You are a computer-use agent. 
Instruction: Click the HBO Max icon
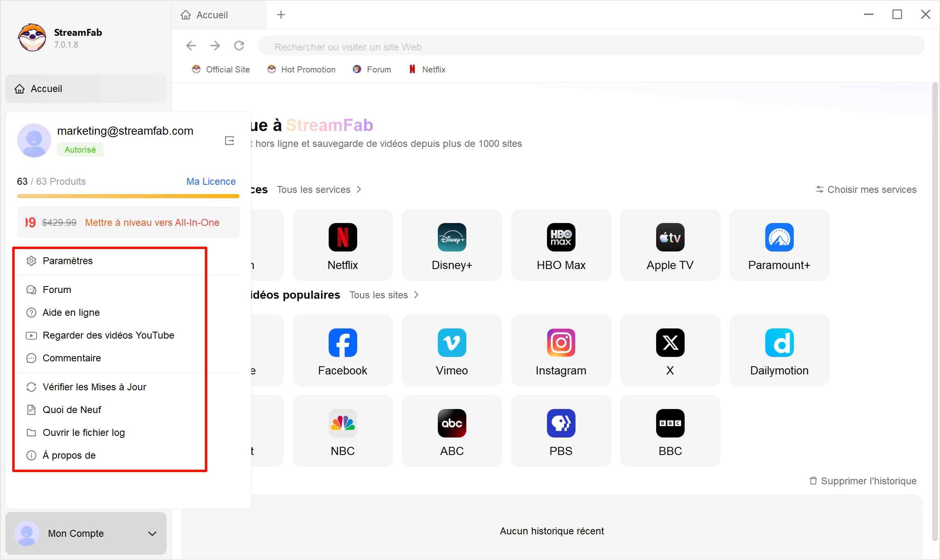coord(561,244)
